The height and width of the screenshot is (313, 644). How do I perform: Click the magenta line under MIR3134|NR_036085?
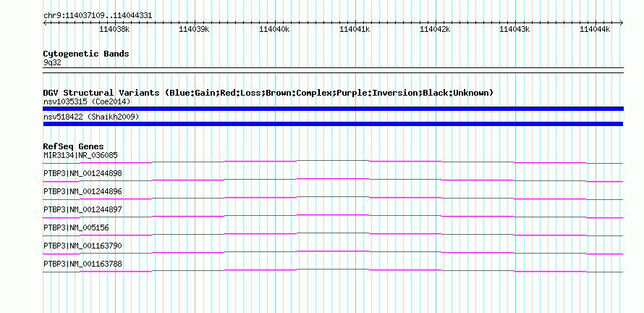(333, 161)
